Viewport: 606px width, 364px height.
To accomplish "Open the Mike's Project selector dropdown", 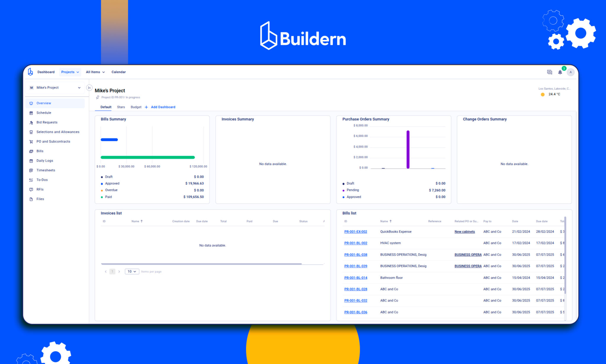I will click(x=55, y=88).
